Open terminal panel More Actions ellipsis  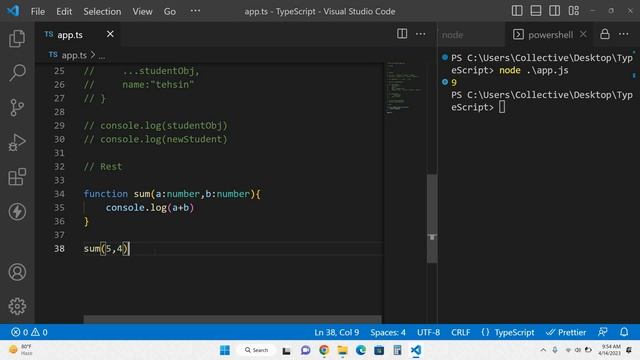coord(624,34)
